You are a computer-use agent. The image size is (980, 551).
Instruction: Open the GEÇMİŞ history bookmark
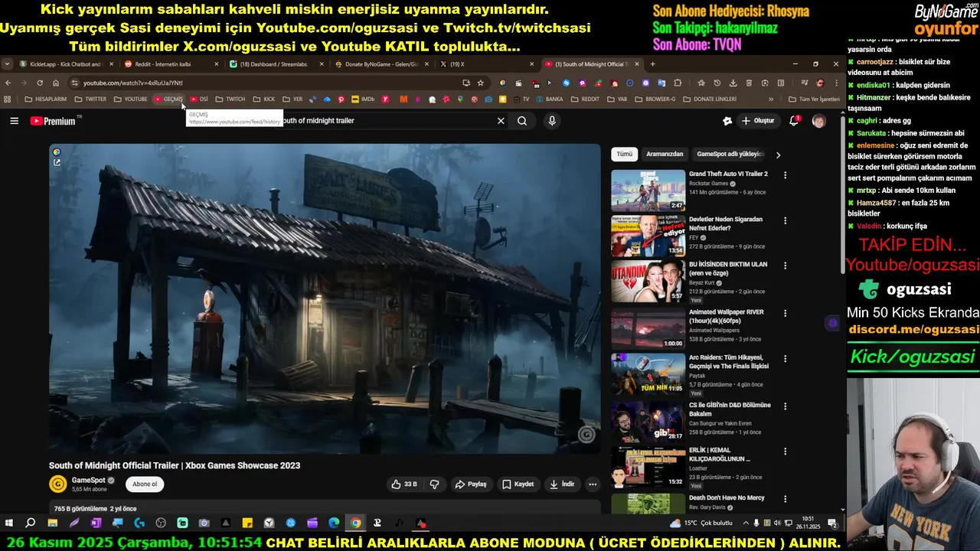pyautogui.click(x=168, y=99)
